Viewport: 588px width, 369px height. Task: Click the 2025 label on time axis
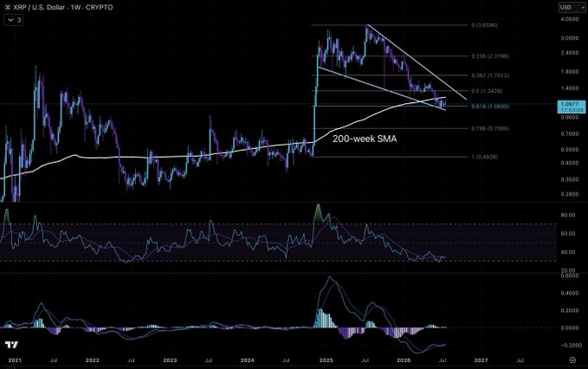tap(326, 360)
